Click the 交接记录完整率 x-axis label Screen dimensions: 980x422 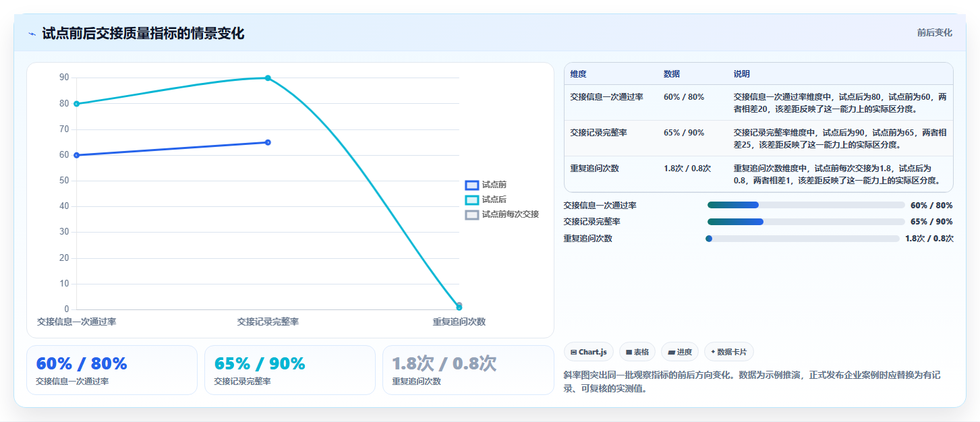click(x=268, y=322)
